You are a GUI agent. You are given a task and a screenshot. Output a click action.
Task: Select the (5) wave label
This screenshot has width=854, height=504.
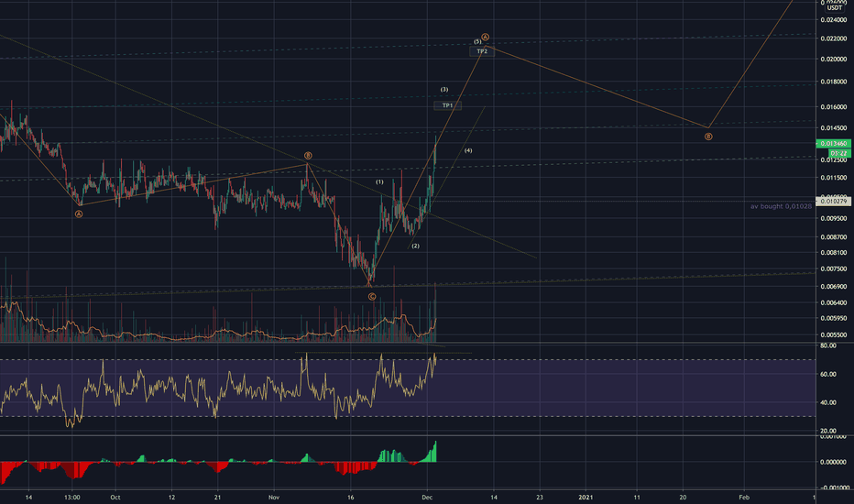tap(477, 41)
